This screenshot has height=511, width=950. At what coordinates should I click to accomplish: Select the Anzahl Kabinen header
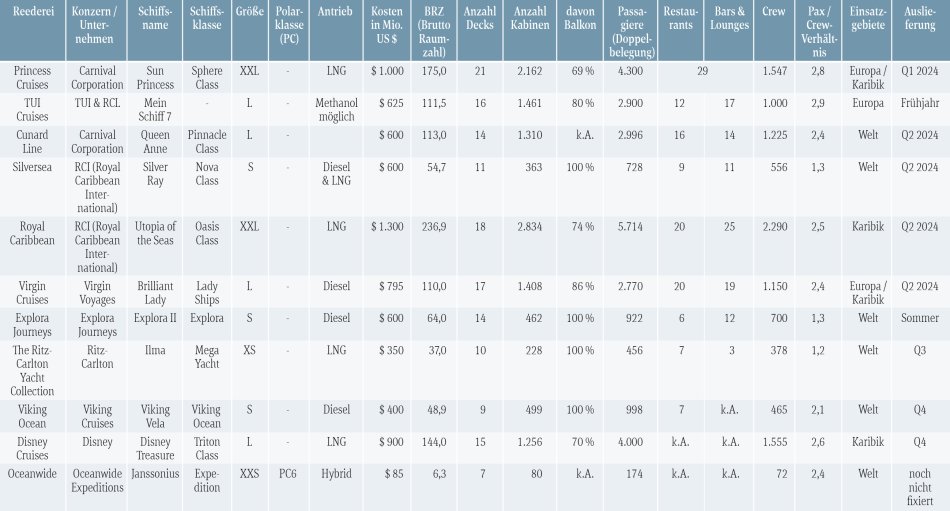pos(530,18)
